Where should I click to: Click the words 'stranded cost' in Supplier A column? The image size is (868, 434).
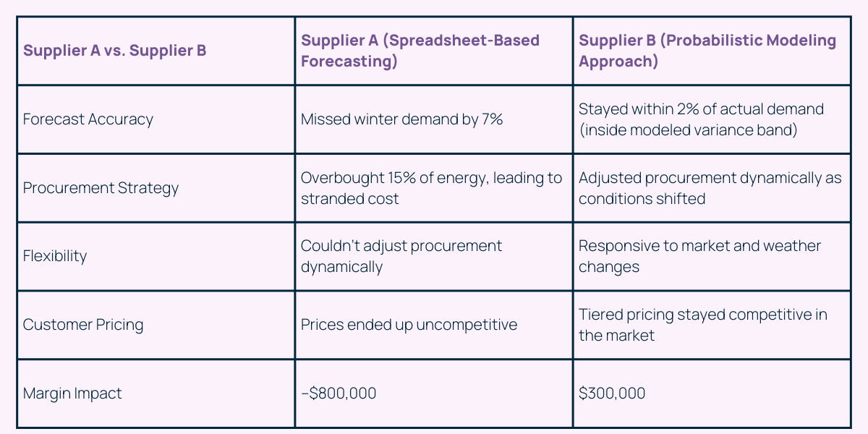349,199
